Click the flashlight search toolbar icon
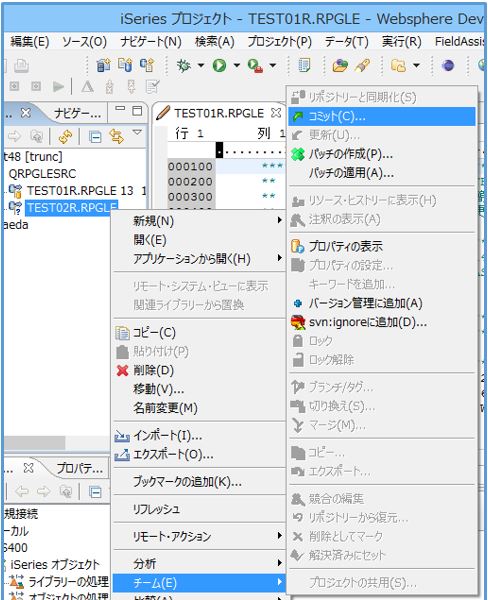488x600 pixels. 362,65
